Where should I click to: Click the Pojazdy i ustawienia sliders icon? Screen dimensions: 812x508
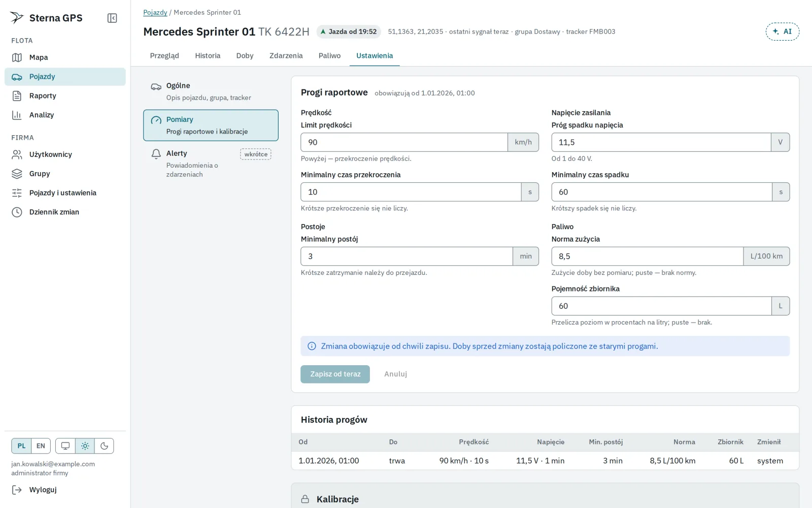point(17,193)
